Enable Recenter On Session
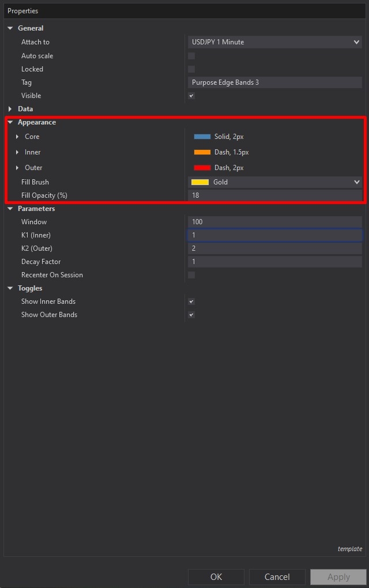The image size is (369, 588). coord(191,275)
